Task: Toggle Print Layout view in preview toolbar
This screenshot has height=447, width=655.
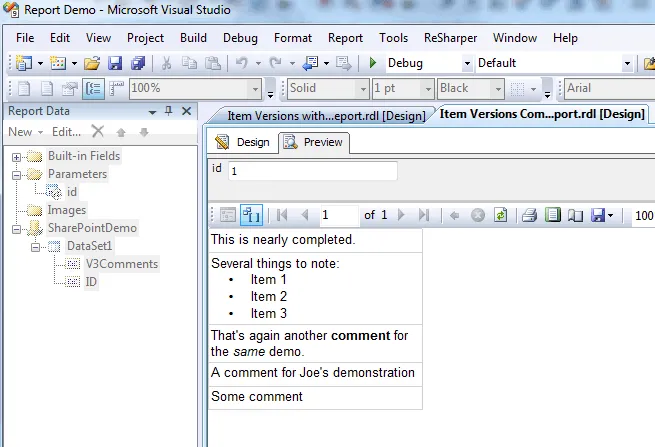Action: [x=551, y=215]
